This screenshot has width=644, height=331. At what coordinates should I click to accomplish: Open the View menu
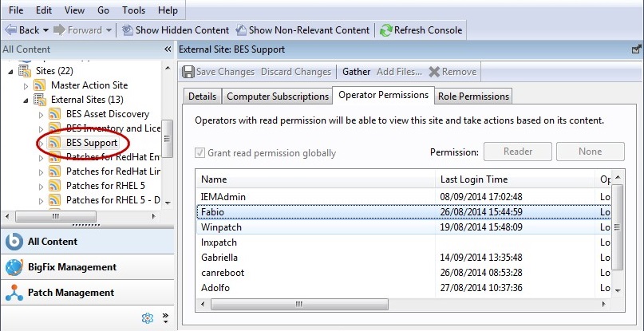pyautogui.click(x=74, y=10)
